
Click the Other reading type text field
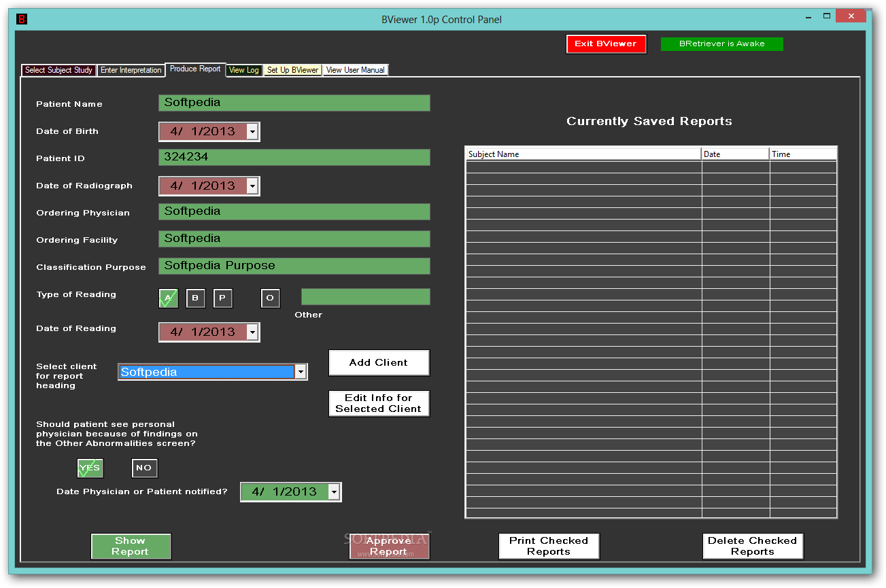[x=366, y=297]
